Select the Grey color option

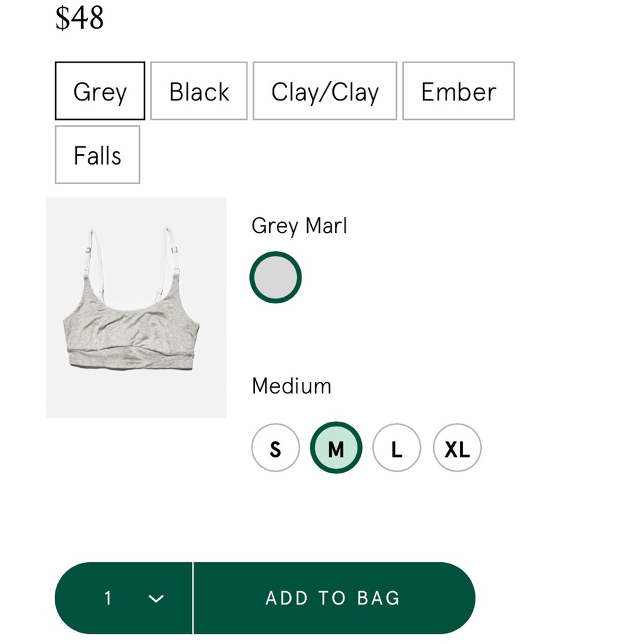[x=99, y=91]
